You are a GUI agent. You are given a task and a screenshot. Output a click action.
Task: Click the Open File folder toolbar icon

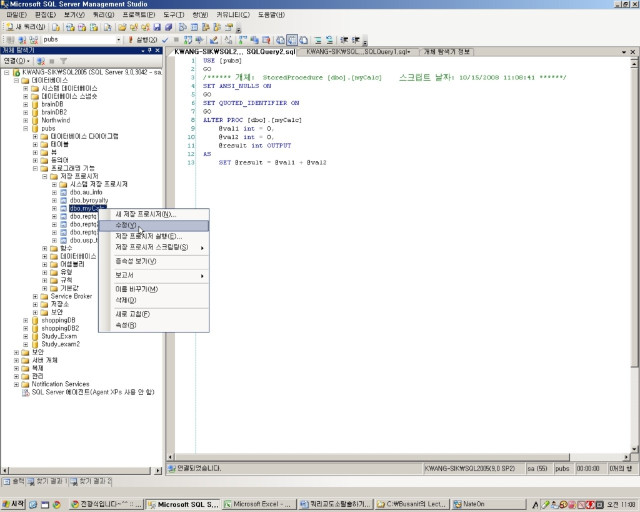(x=122, y=27)
